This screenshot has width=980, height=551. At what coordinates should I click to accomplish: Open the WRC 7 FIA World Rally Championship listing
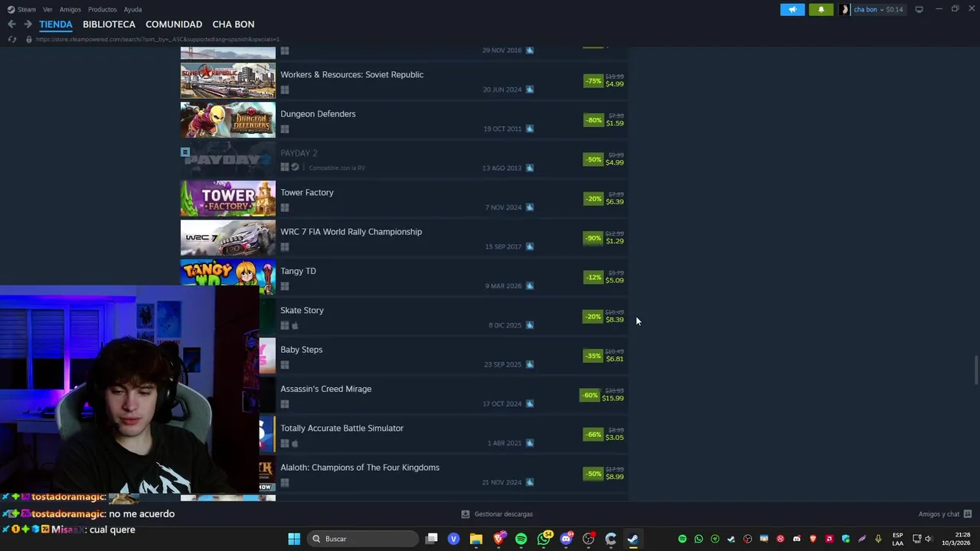point(404,238)
